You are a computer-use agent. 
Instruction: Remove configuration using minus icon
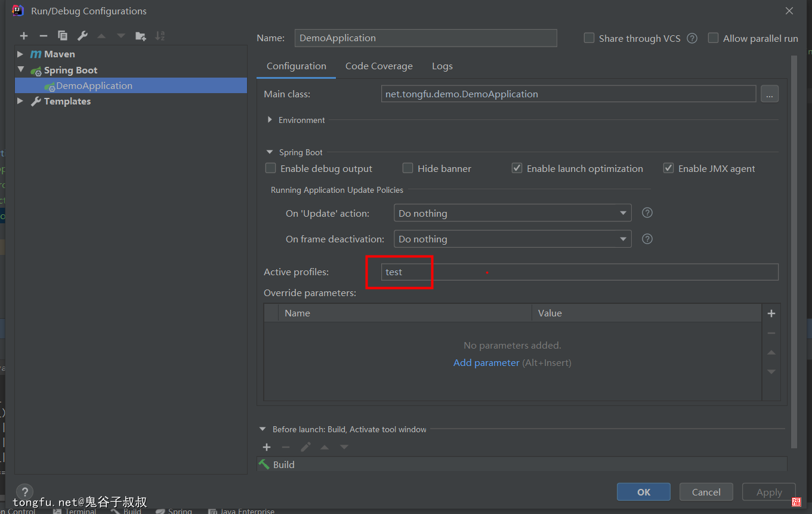click(x=43, y=36)
